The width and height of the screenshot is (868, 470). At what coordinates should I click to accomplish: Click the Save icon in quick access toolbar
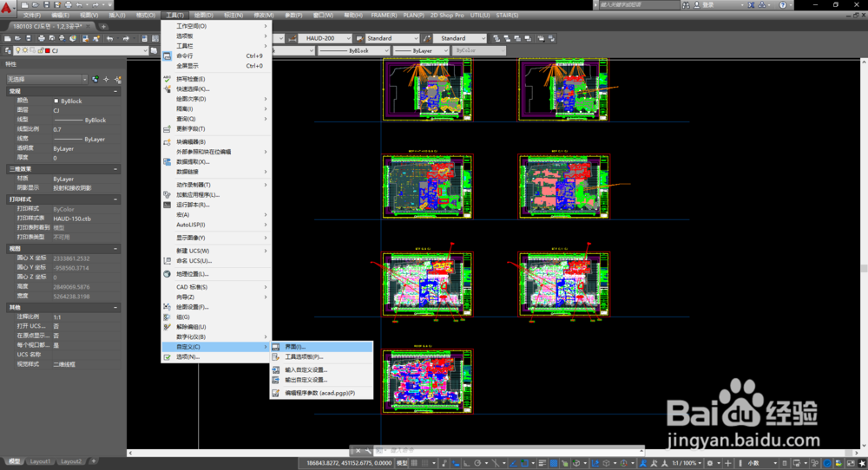click(47, 4)
